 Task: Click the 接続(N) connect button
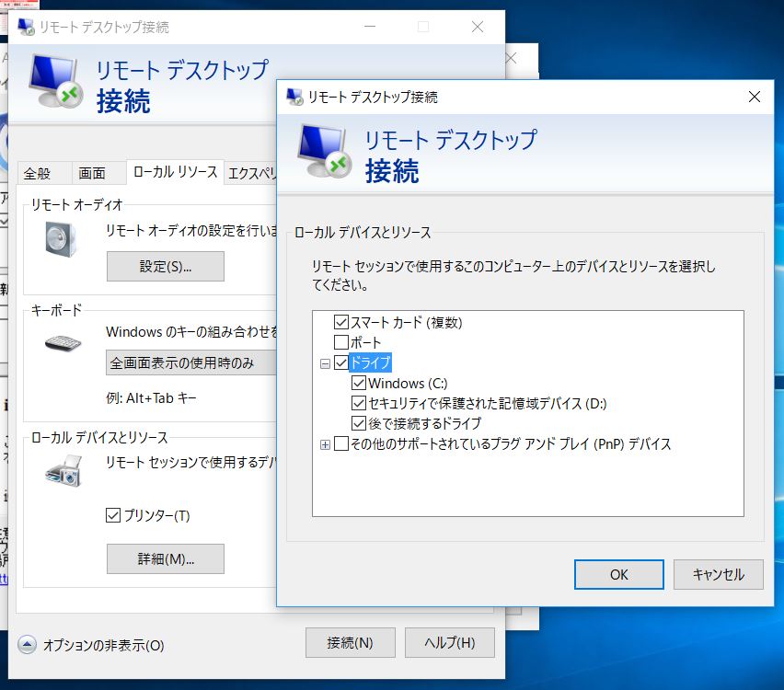click(x=351, y=642)
